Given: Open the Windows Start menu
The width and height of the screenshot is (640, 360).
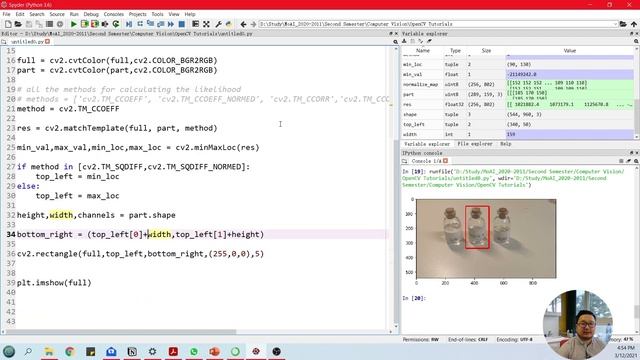Looking at the screenshot, I should 9,351.
